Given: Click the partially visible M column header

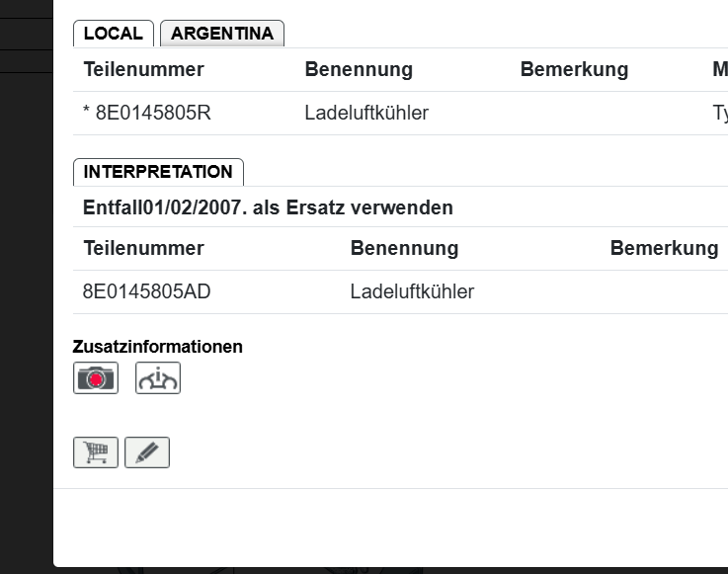Looking at the screenshot, I should [719, 69].
